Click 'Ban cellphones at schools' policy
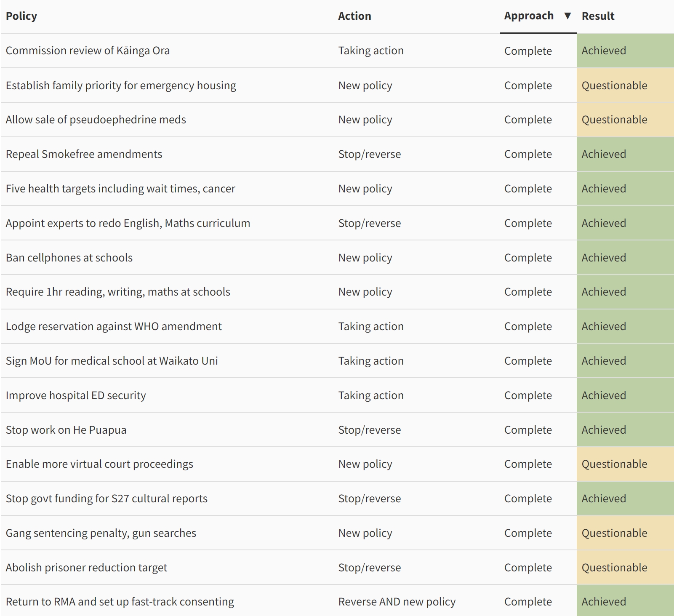The image size is (674, 616). point(69,258)
